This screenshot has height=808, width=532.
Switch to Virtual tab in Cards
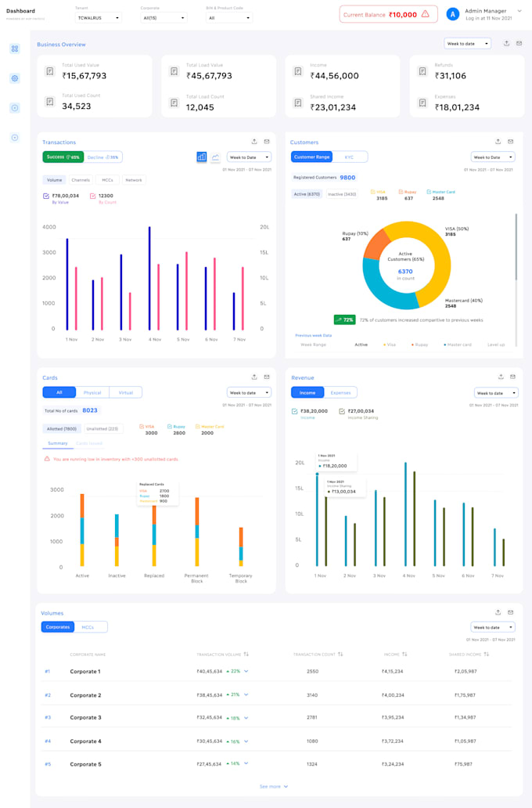click(126, 393)
